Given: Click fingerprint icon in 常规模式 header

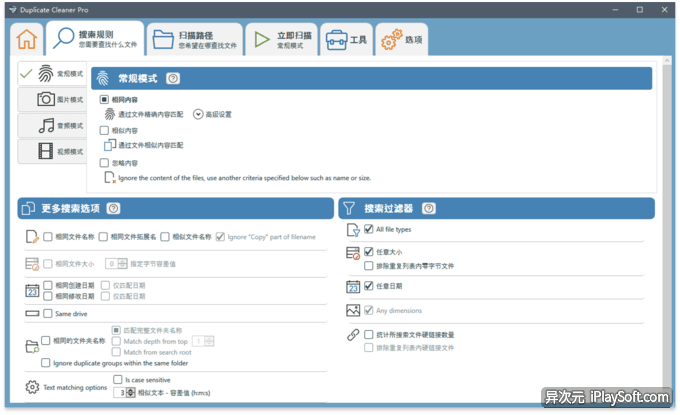Looking at the screenshot, I should (x=103, y=78).
